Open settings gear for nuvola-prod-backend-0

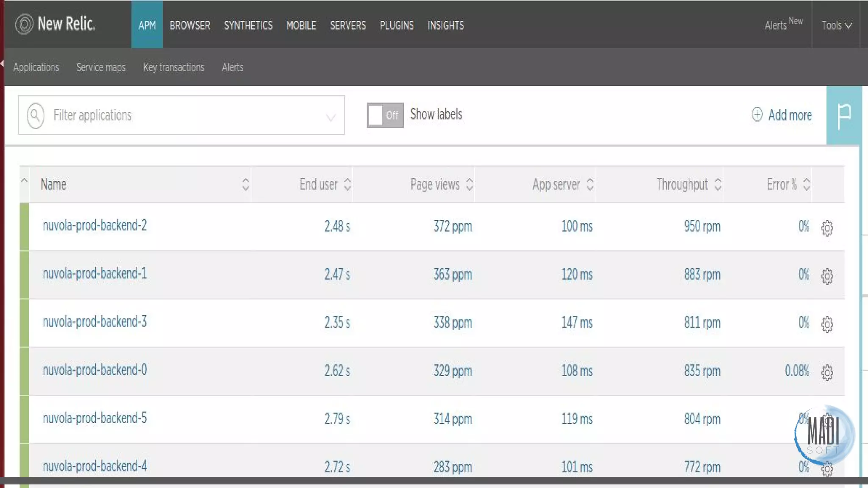click(x=827, y=372)
